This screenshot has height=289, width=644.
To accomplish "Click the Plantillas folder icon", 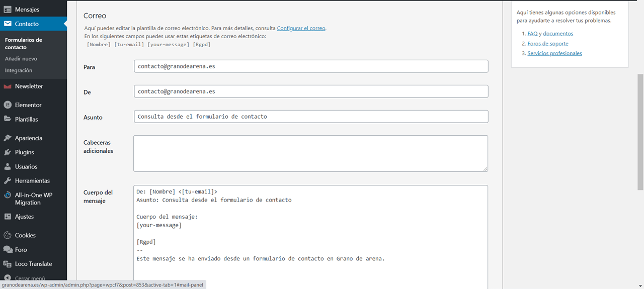I will [8, 119].
